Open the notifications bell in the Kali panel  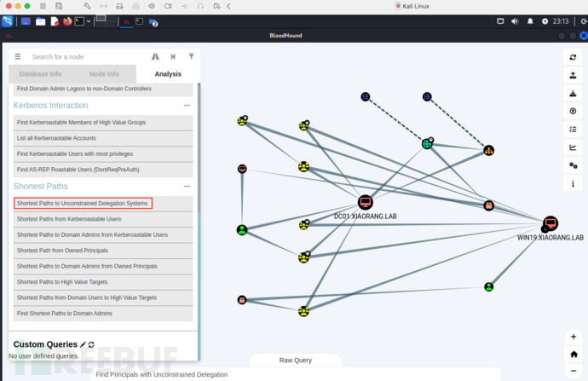(530, 21)
